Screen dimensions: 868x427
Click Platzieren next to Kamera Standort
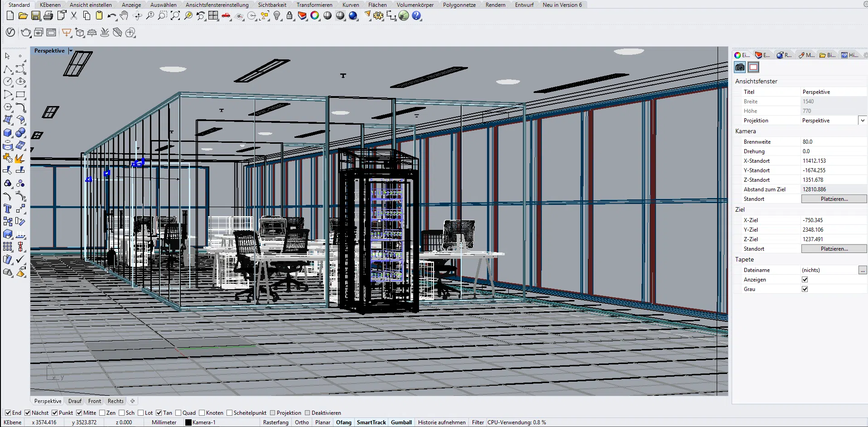(x=834, y=199)
